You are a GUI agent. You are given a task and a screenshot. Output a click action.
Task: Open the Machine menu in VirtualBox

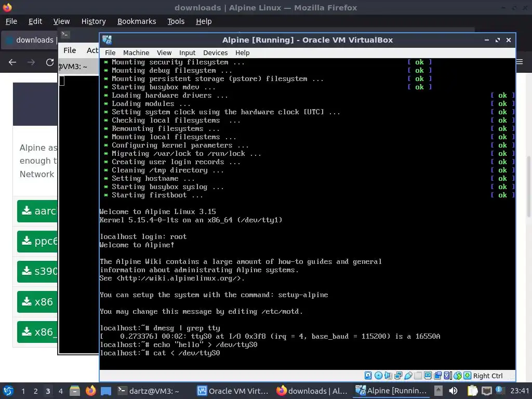coord(136,52)
